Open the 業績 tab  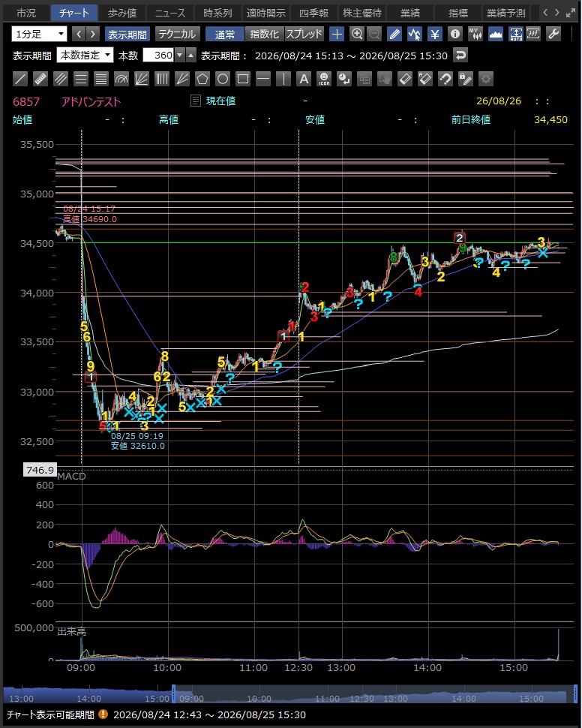pyautogui.click(x=410, y=13)
